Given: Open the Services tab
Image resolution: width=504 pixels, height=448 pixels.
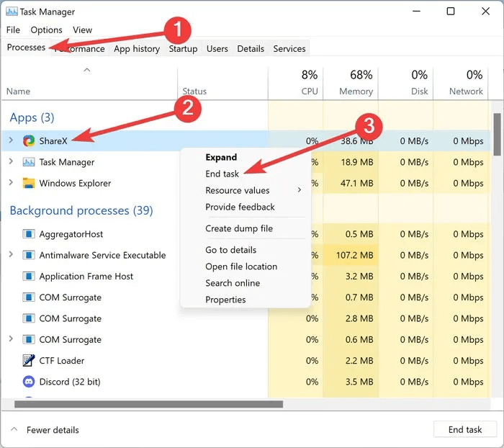Looking at the screenshot, I should coord(289,49).
